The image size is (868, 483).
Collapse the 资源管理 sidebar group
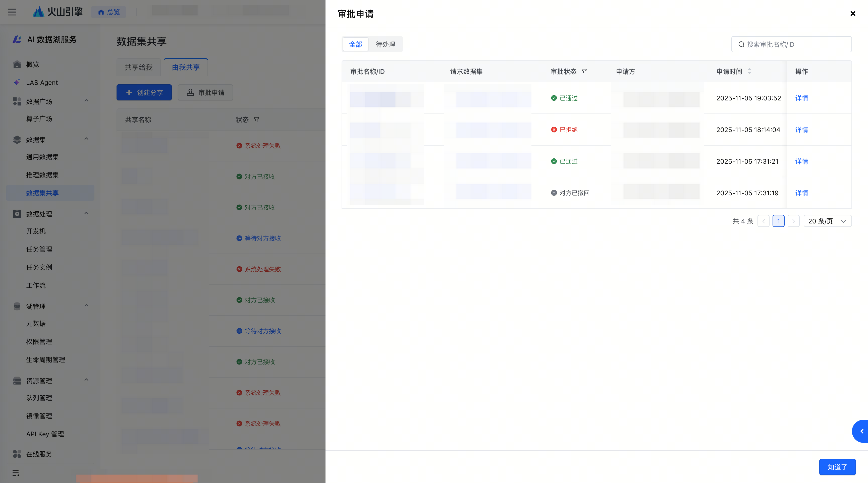[x=86, y=380]
